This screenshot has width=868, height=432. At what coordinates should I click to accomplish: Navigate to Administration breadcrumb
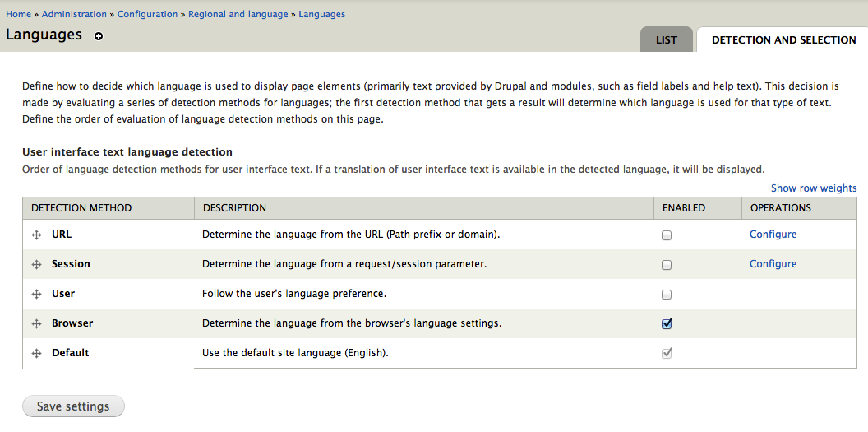pos(74,14)
